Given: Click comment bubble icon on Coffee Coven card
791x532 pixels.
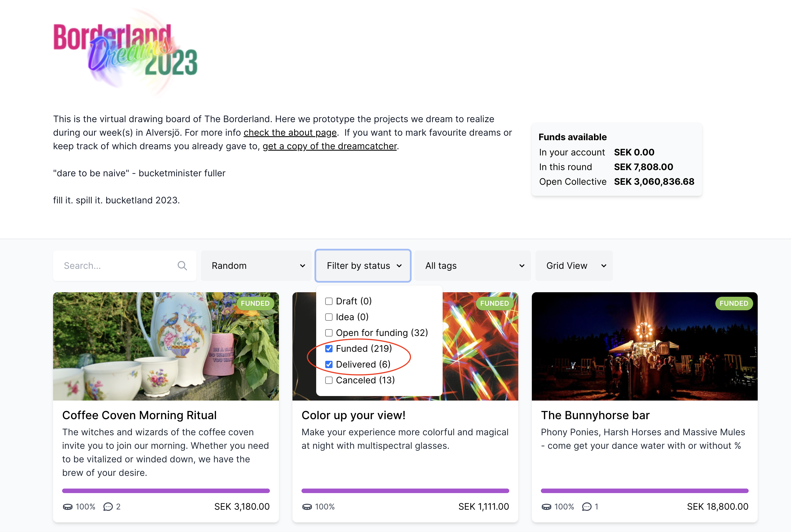Looking at the screenshot, I should coord(108,507).
